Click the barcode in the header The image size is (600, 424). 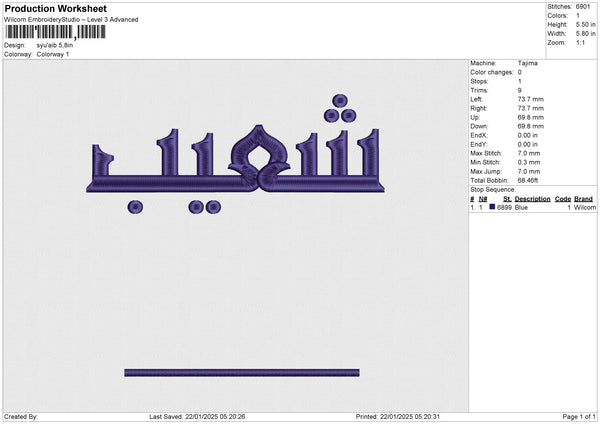point(56,32)
